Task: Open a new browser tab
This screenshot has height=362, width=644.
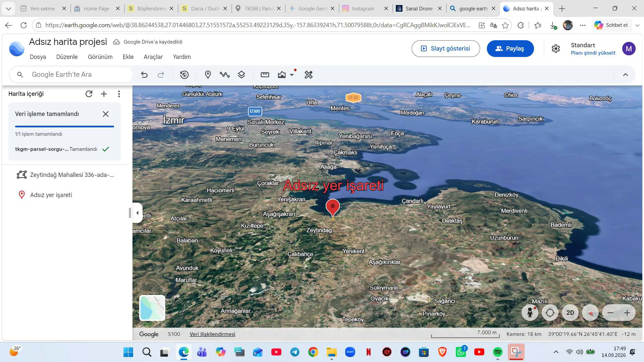Action: coord(562,9)
